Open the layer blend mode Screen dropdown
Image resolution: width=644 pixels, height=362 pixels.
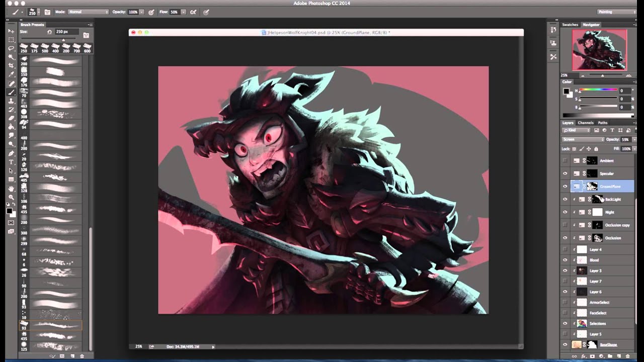583,139
